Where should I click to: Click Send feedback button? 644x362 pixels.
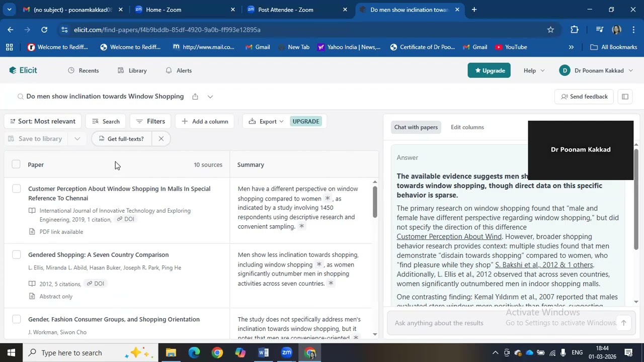584,97
